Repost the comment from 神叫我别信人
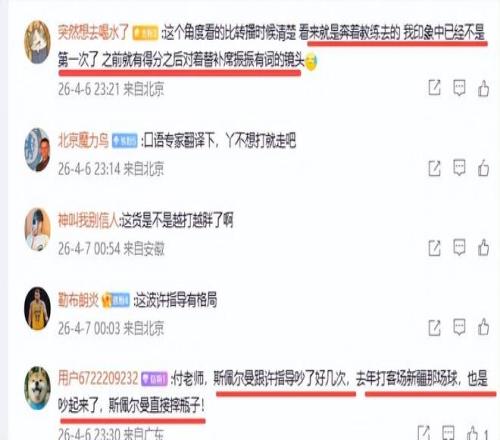500x440 pixels. (x=434, y=248)
